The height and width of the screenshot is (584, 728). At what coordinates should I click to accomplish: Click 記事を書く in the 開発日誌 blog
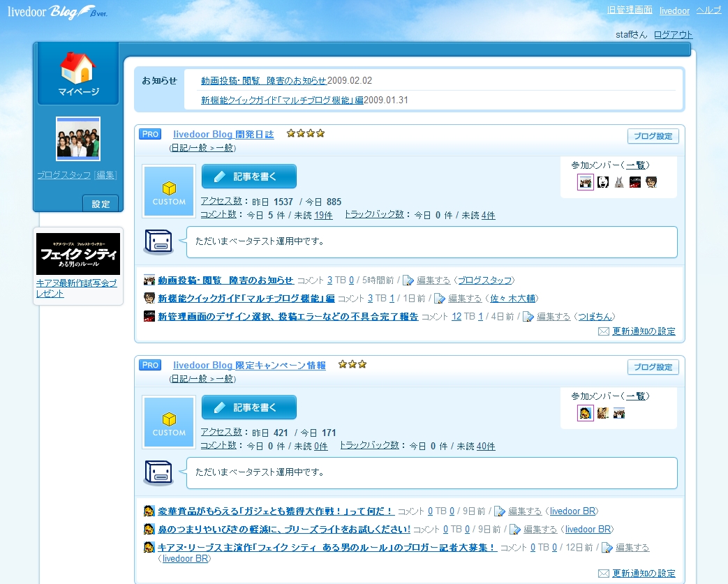(249, 177)
